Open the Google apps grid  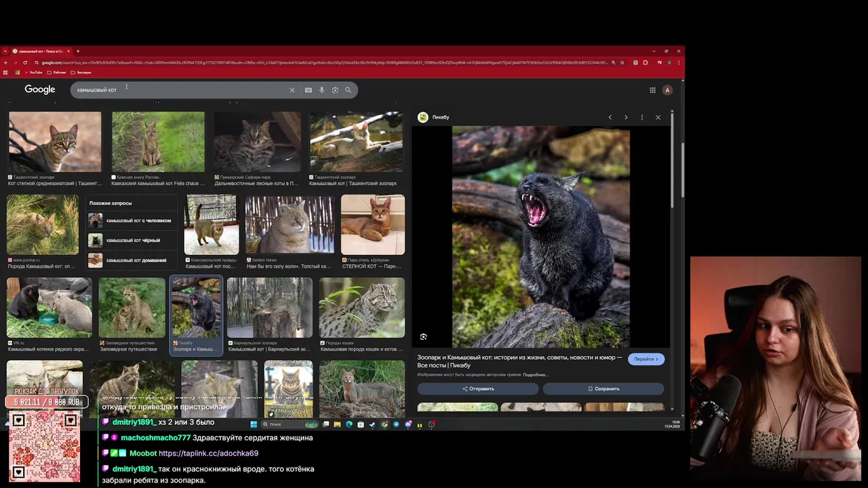pos(652,90)
